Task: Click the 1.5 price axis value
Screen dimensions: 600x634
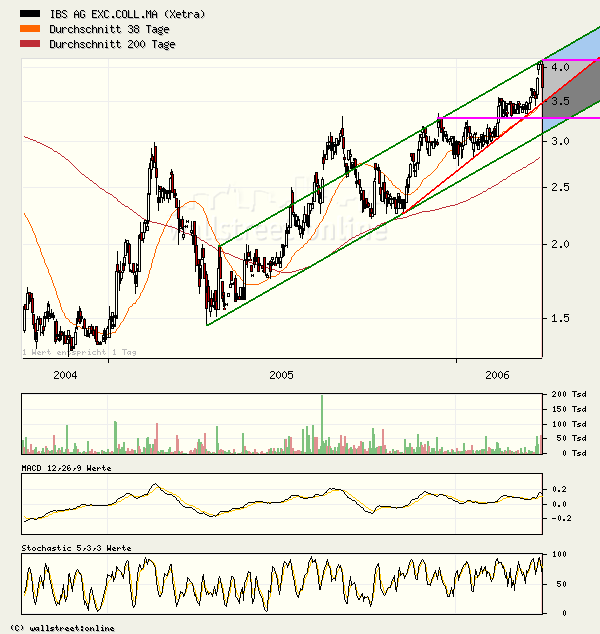Action: pyautogui.click(x=560, y=319)
